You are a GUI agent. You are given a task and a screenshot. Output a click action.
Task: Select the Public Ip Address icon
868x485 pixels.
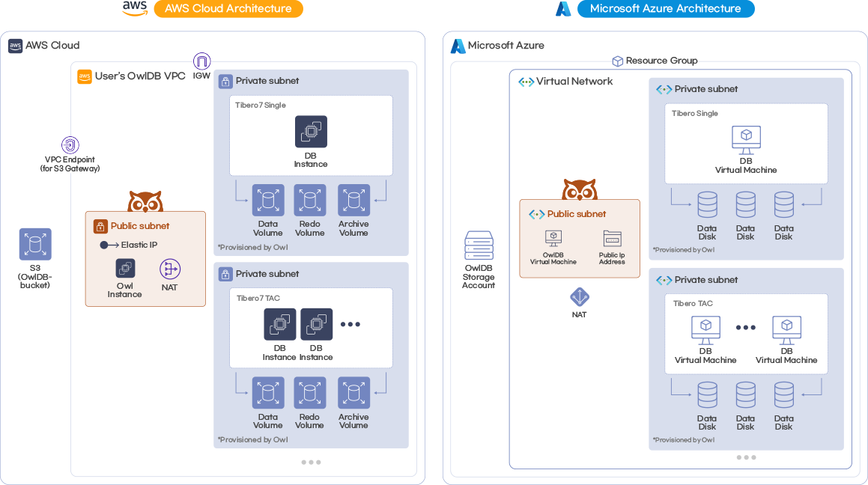pos(613,238)
